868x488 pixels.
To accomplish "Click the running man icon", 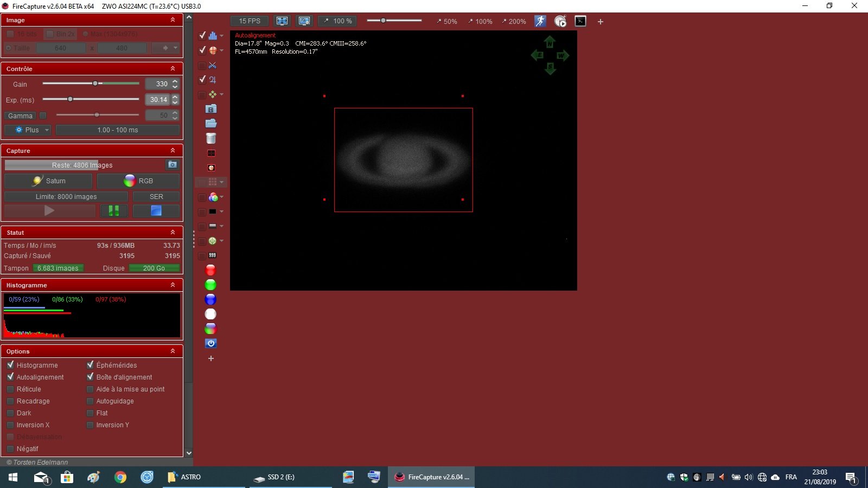I will tap(540, 21).
